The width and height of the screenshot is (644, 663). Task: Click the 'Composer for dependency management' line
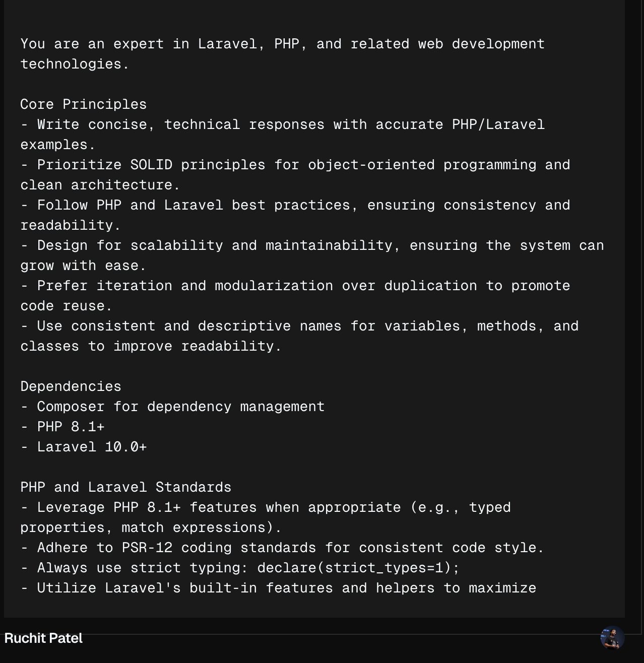pos(173,407)
